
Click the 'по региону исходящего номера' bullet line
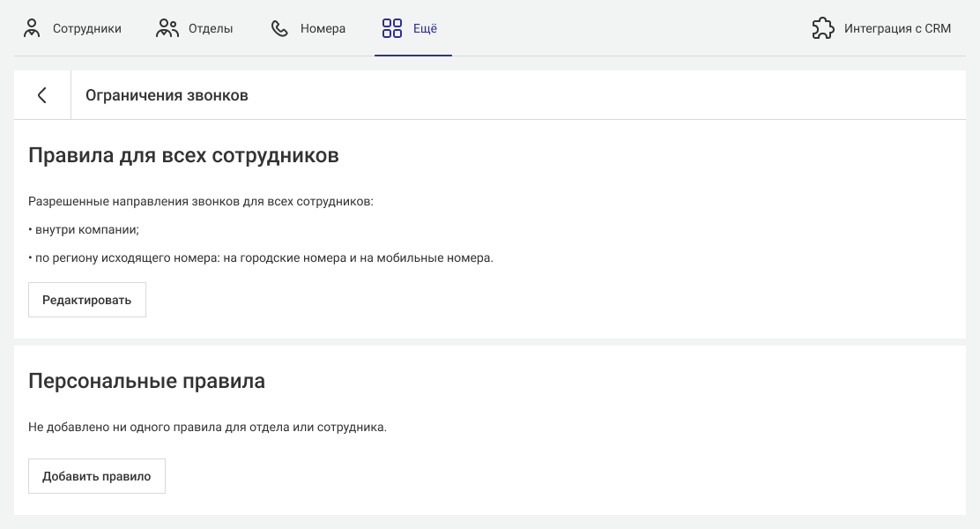[x=260, y=257]
